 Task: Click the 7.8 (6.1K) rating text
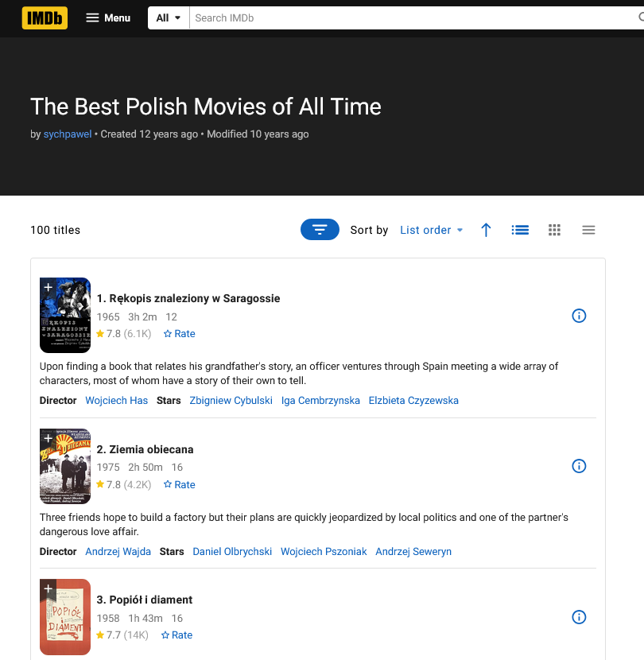(x=123, y=333)
